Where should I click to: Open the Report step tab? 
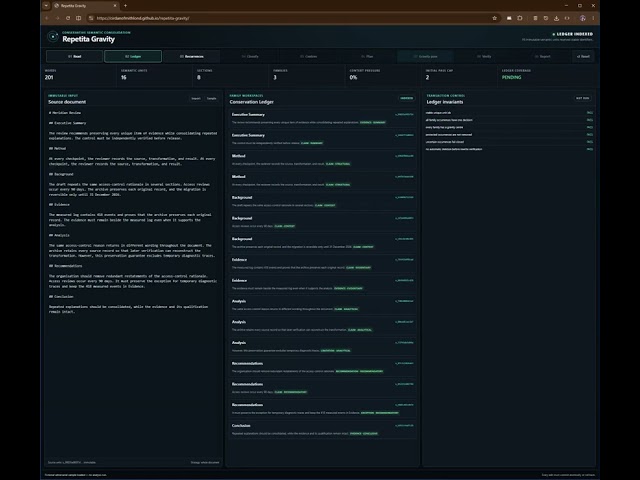click(x=542, y=56)
